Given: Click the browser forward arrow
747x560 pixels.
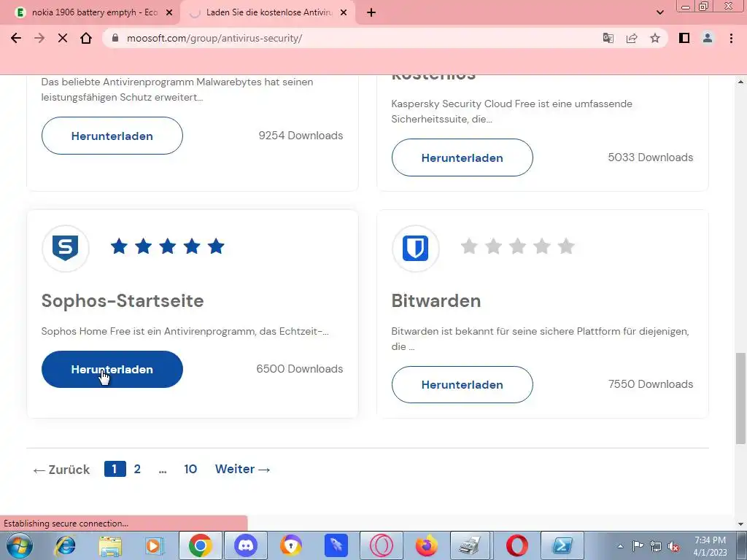Looking at the screenshot, I should point(39,38).
